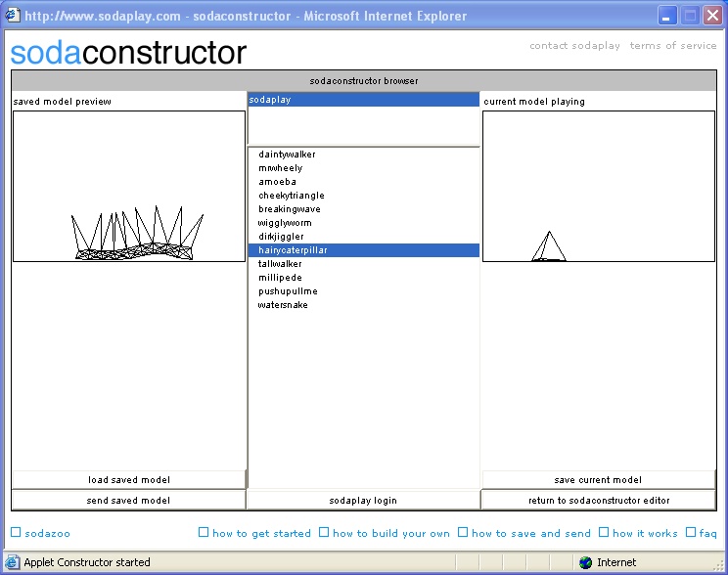Select tallwalker from the list

tap(364, 264)
